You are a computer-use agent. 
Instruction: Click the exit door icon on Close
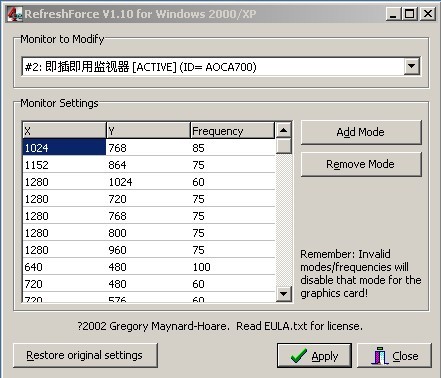tap(380, 356)
